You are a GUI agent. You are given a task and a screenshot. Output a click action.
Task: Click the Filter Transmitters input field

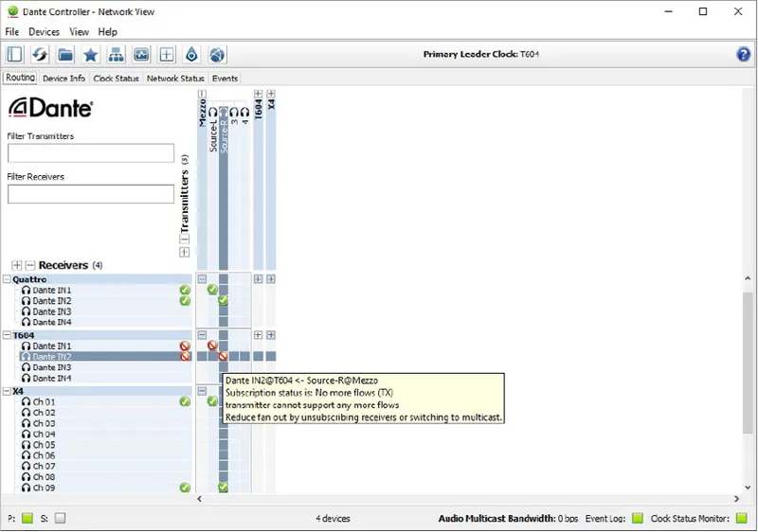pos(91,153)
